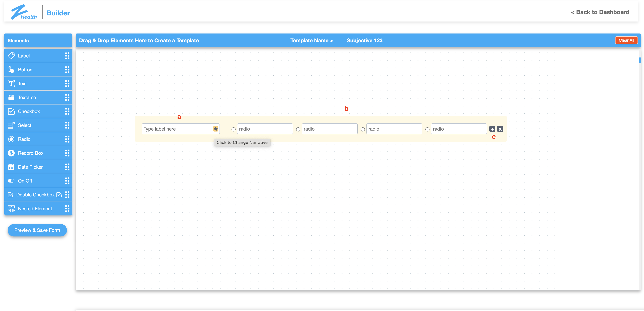Select the second radio button
644x311 pixels.
298,129
